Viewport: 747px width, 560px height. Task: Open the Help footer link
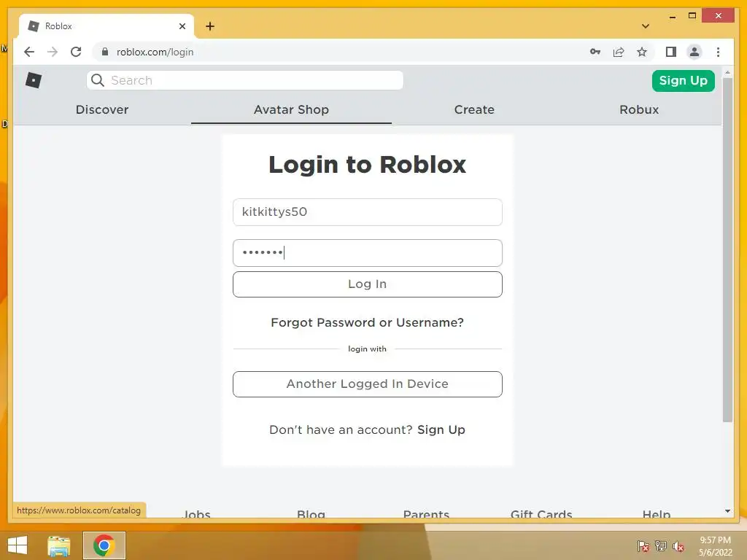pyautogui.click(x=657, y=514)
